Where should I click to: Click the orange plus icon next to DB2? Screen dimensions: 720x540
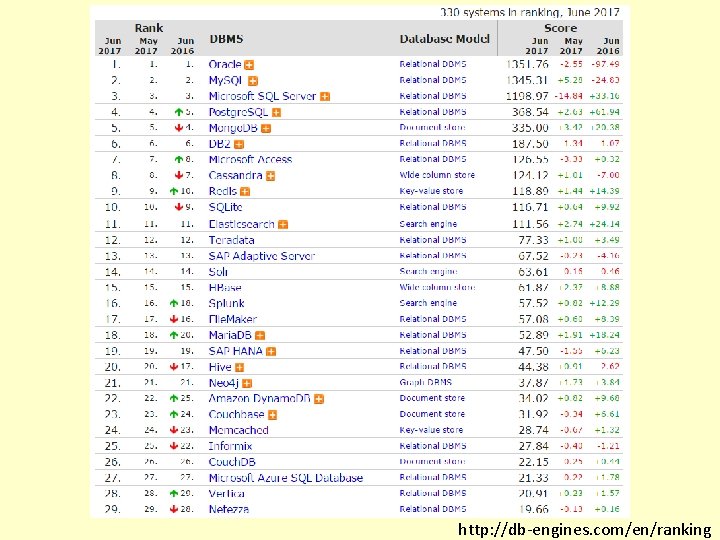point(239,145)
